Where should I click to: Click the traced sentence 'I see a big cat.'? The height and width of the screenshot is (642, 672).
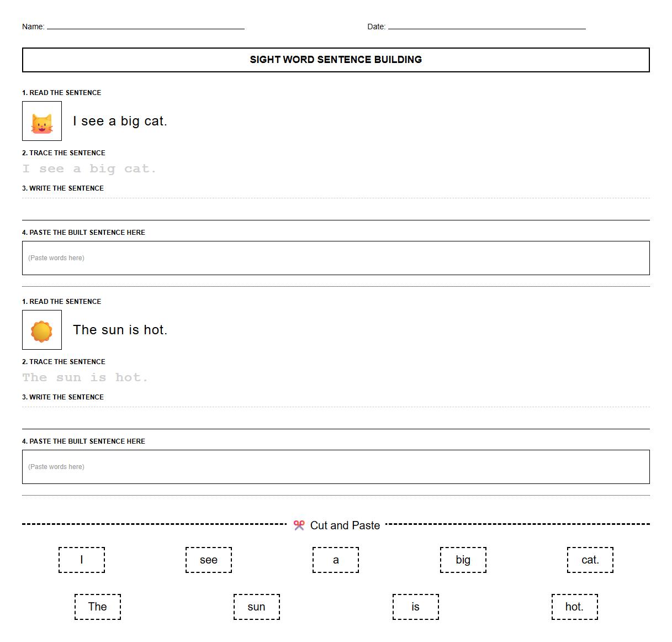tap(88, 168)
